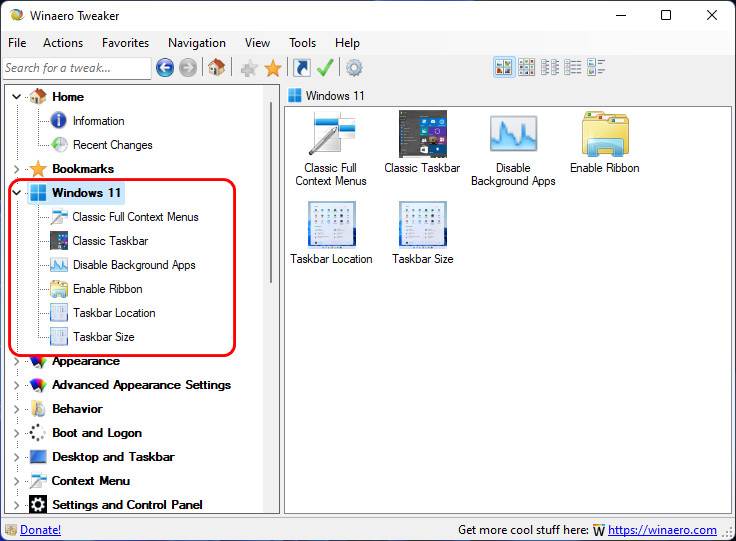736x541 pixels.
Task: Expand the Desktop and Taskbar node
Action: [x=16, y=457]
